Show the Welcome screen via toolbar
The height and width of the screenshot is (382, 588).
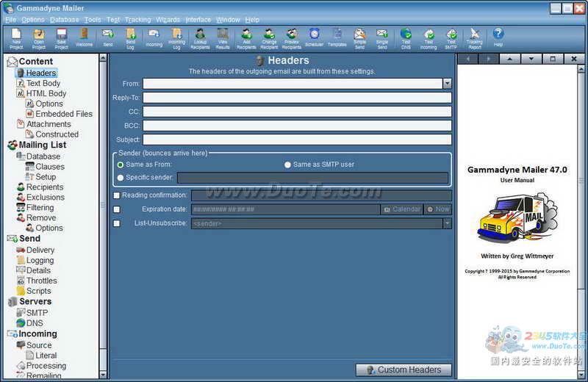pos(84,39)
